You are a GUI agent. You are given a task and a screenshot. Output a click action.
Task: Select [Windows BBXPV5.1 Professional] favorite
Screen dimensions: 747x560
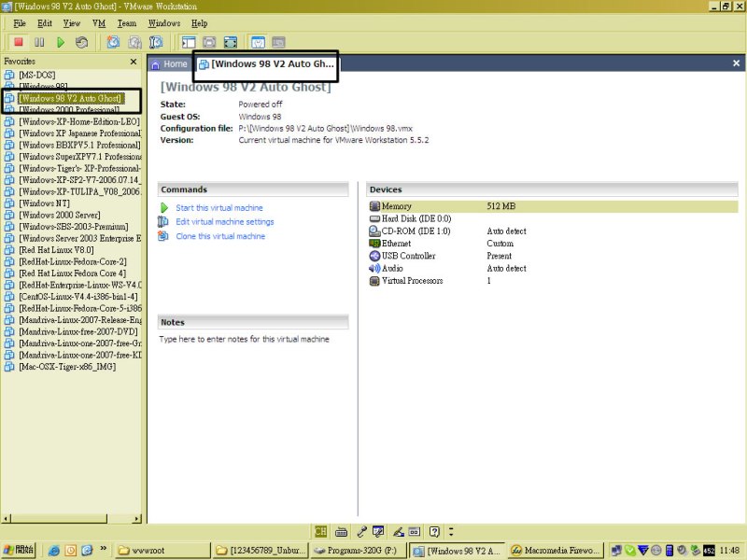(x=79, y=146)
